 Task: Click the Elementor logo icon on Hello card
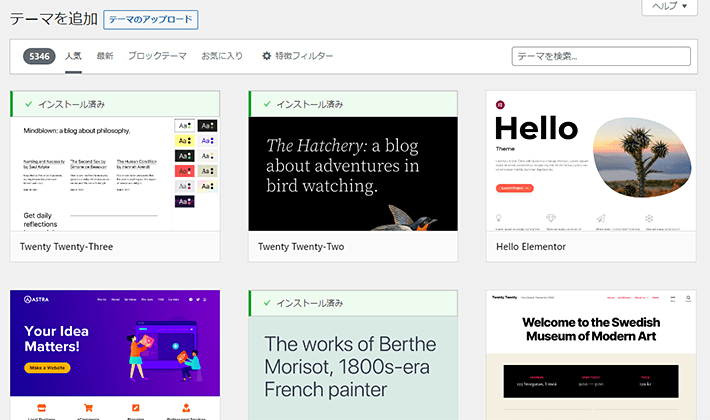tap(500, 105)
